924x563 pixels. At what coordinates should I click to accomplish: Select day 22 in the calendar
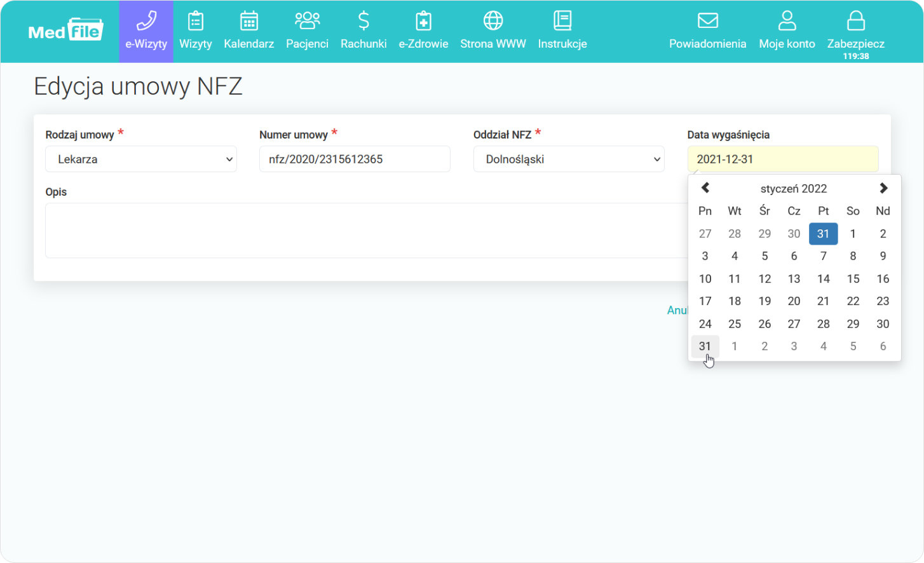[x=853, y=301]
